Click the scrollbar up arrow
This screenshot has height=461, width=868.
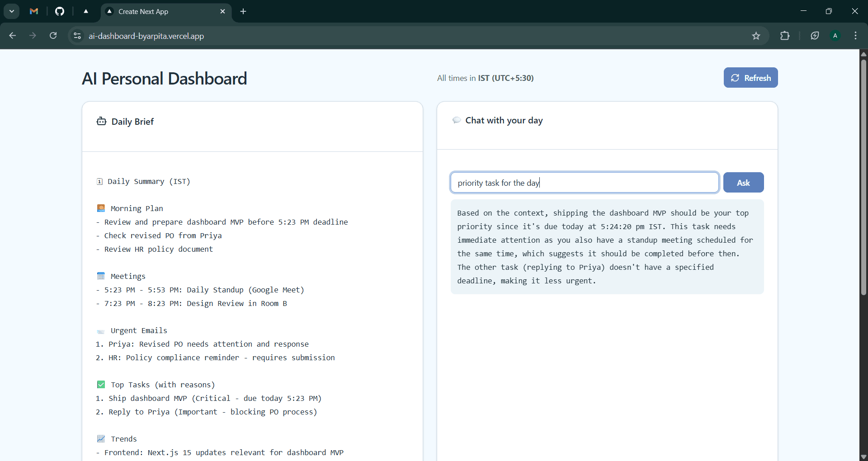[863, 54]
